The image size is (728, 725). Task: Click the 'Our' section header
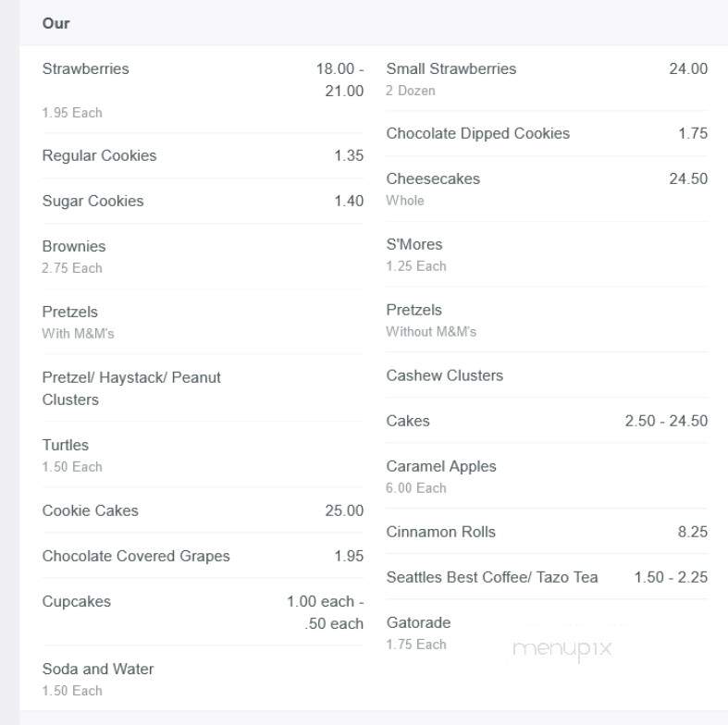coord(56,23)
